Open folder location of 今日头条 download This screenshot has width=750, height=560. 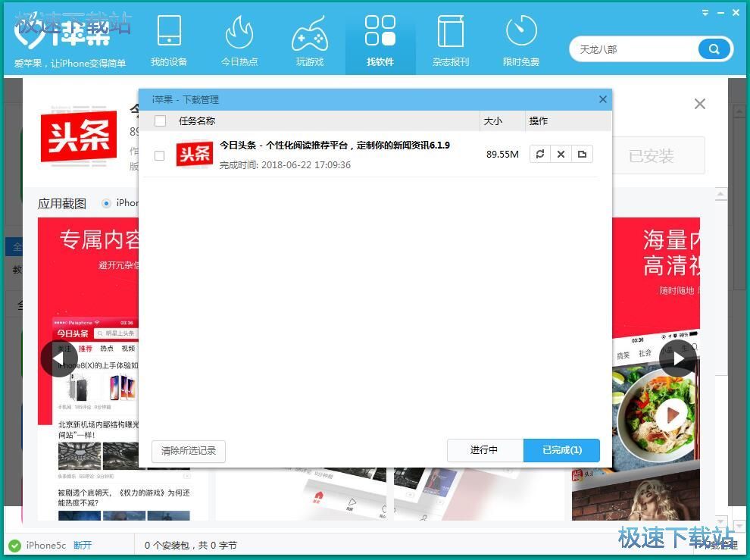(x=582, y=154)
